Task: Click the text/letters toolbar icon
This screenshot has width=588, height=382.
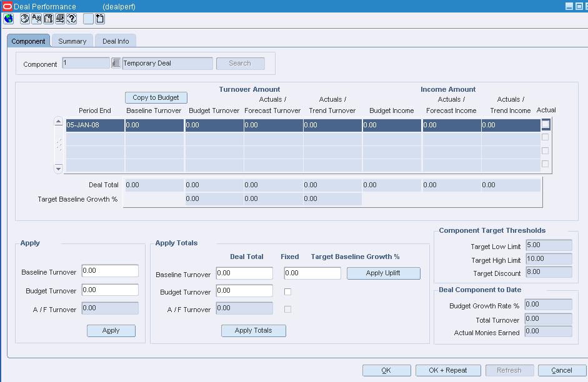Action: [36, 19]
